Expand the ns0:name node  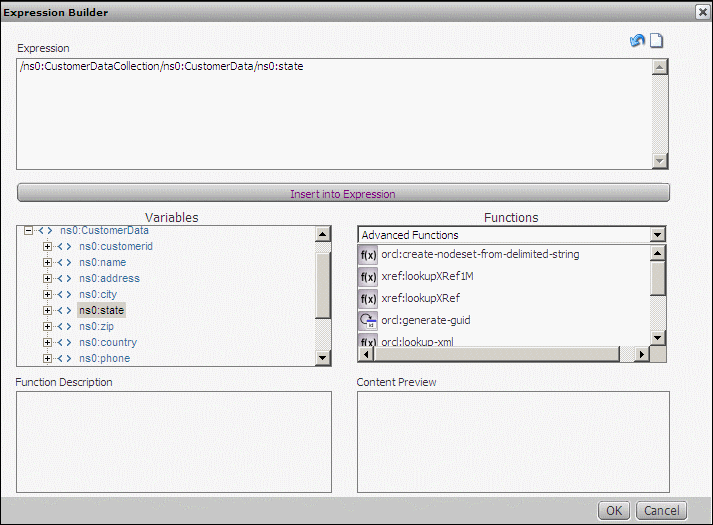pyautogui.click(x=47, y=262)
